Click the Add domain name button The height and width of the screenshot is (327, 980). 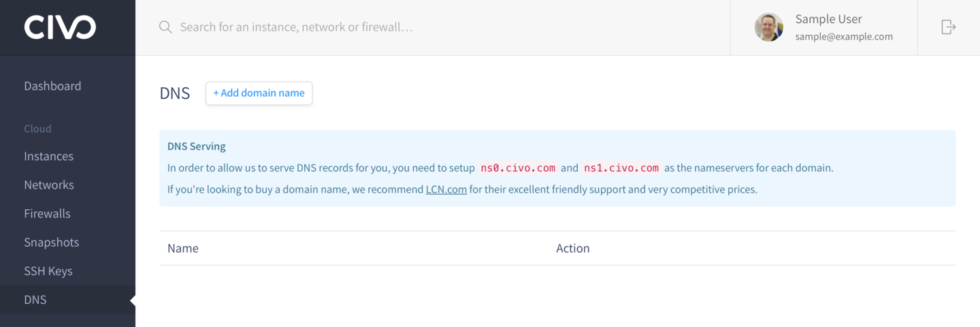click(259, 93)
